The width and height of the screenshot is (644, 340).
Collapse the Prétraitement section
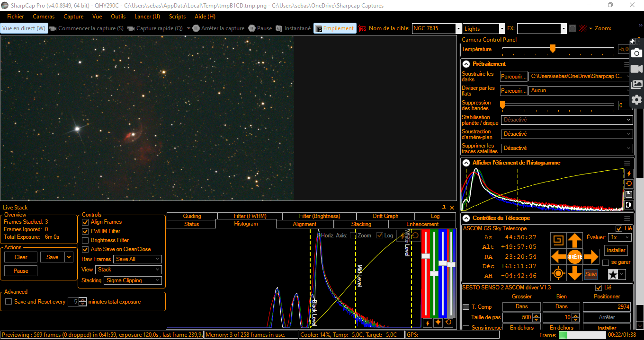[x=466, y=64]
